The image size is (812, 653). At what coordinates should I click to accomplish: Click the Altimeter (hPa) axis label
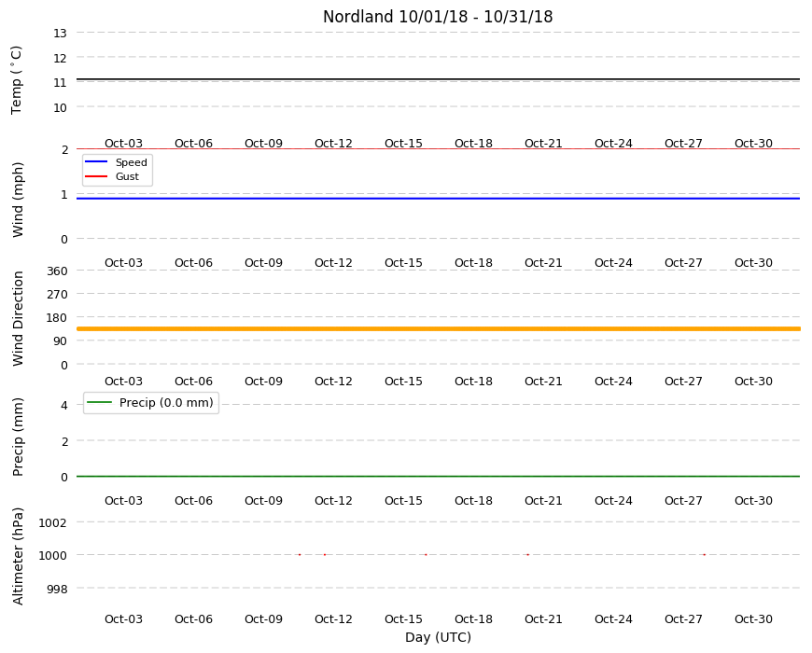[18, 556]
